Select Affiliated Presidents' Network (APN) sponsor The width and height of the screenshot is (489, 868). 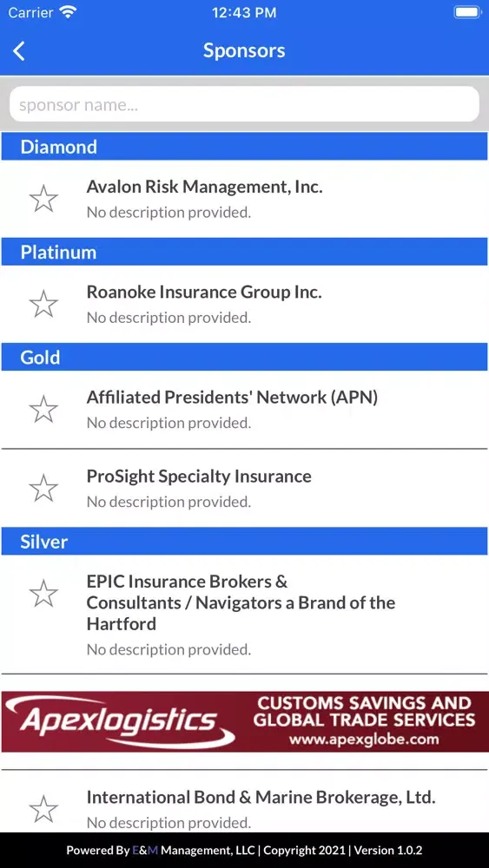[x=245, y=410]
